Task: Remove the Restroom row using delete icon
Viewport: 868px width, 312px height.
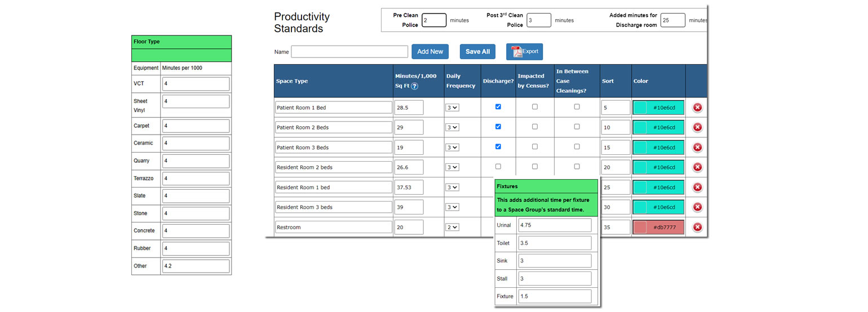Action: (697, 228)
